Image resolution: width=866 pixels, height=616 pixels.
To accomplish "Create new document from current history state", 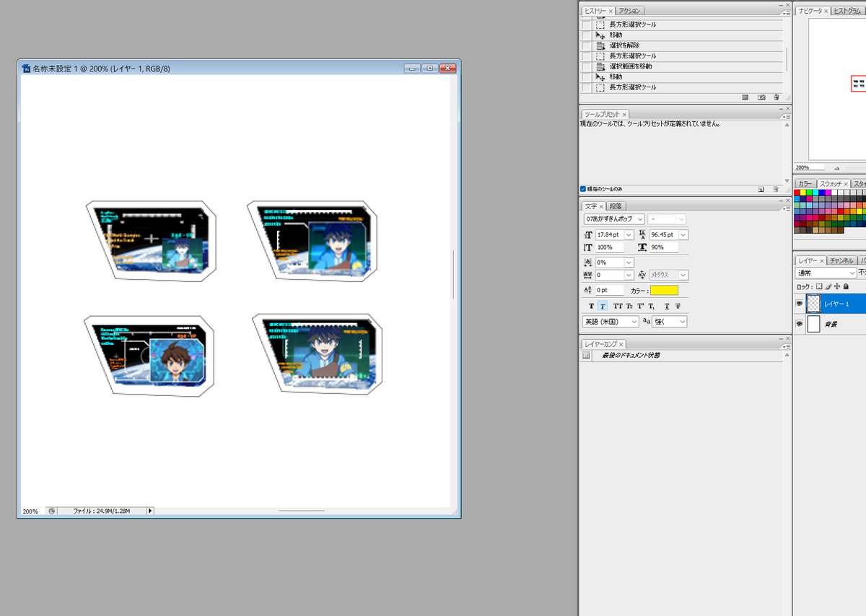I will [x=745, y=97].
